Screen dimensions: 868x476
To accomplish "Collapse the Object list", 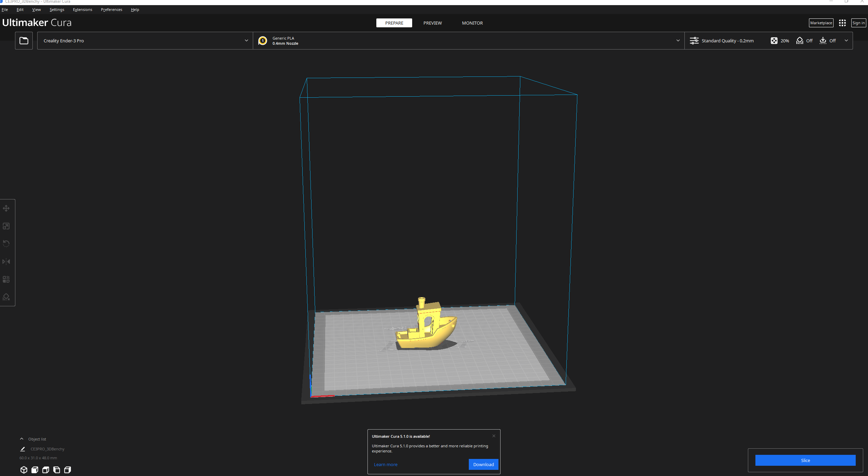I will coord(22,439).
